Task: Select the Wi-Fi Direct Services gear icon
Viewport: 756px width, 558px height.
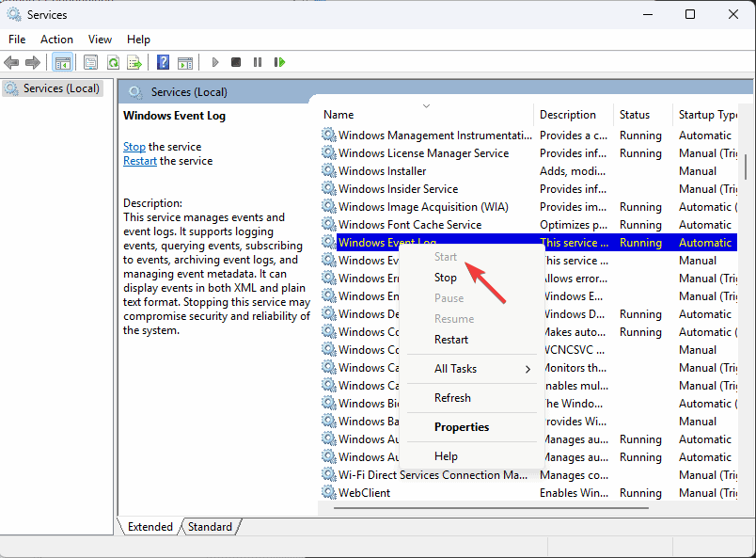Action: coord(329,474)
